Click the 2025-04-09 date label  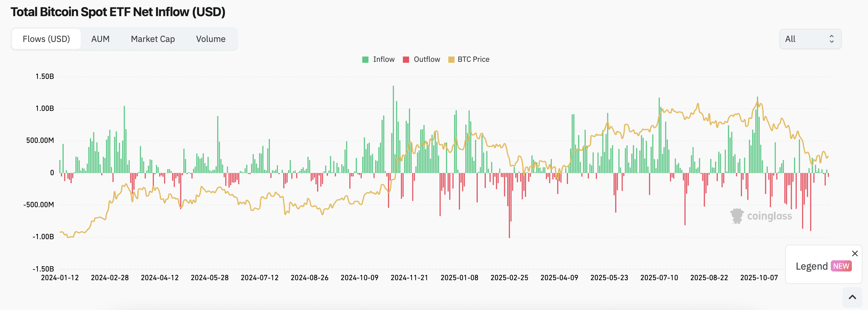click(559, 278)
